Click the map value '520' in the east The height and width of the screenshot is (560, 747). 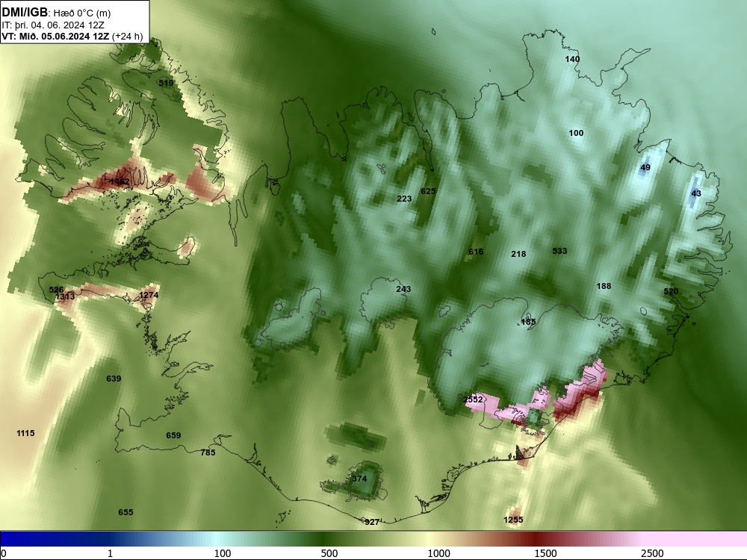tap(671, 291)
